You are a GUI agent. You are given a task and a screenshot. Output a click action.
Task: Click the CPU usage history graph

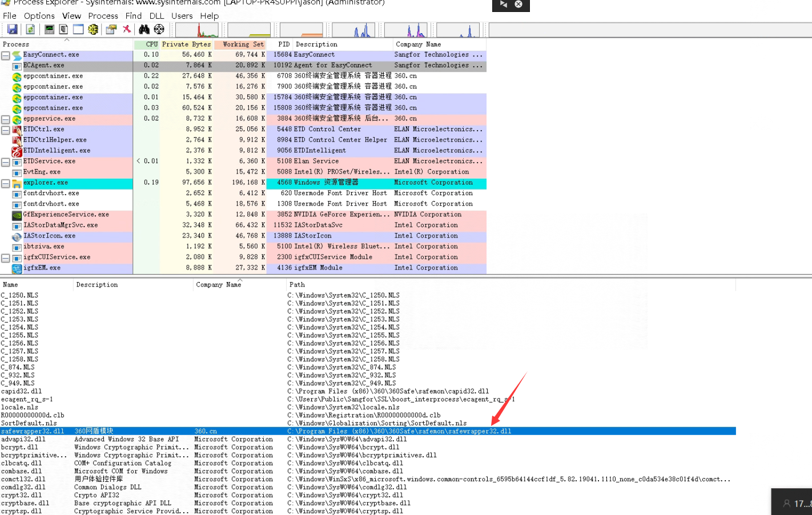click(x=197, y=30)
